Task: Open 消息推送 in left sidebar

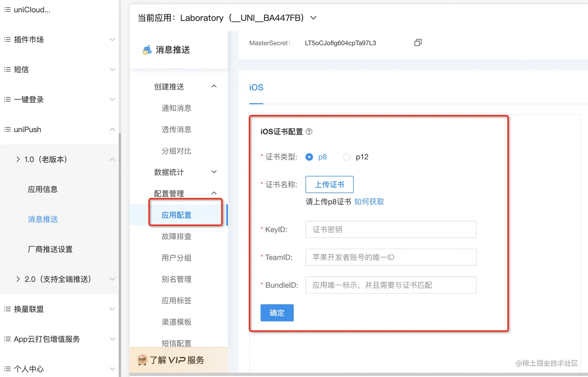Action: point(43,219)
